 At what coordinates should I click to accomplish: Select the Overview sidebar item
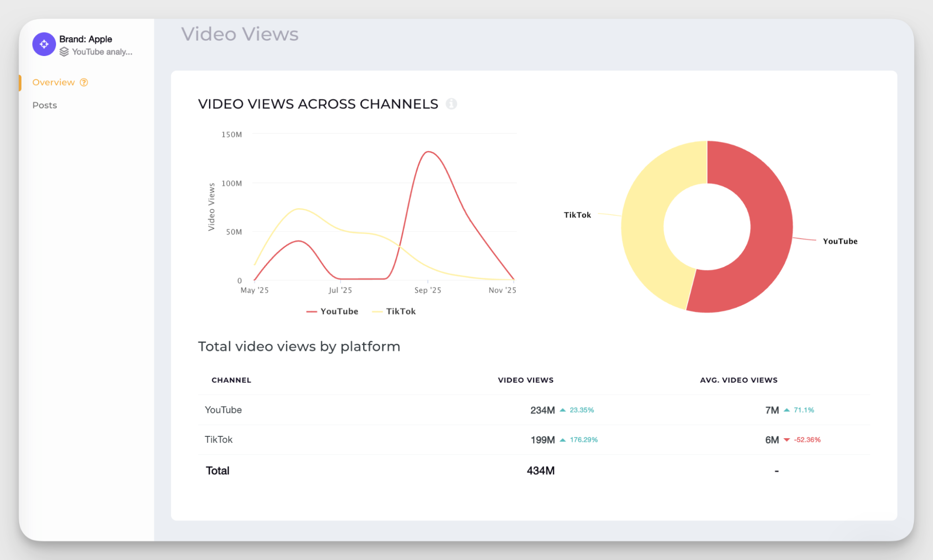tap(54, 82)
